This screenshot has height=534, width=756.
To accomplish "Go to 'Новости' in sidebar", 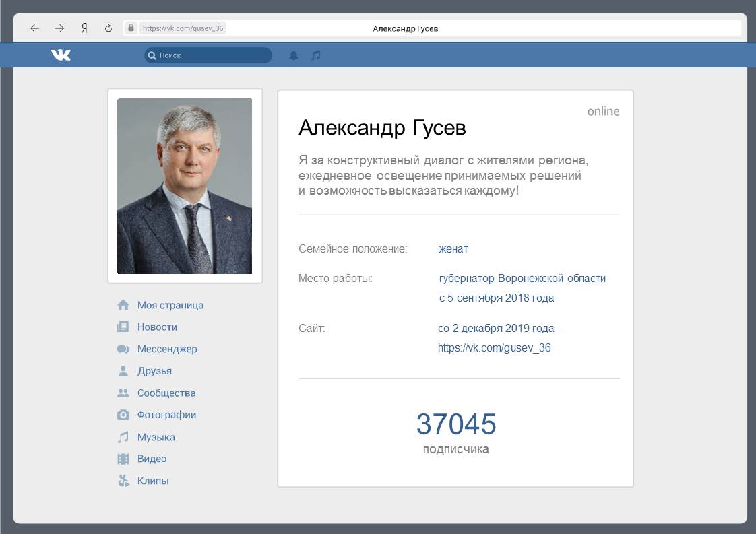I will click(157, 327).
